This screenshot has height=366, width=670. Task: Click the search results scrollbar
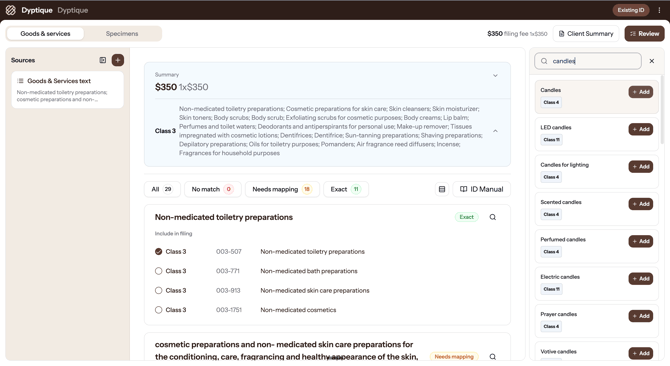coord(662,110)
